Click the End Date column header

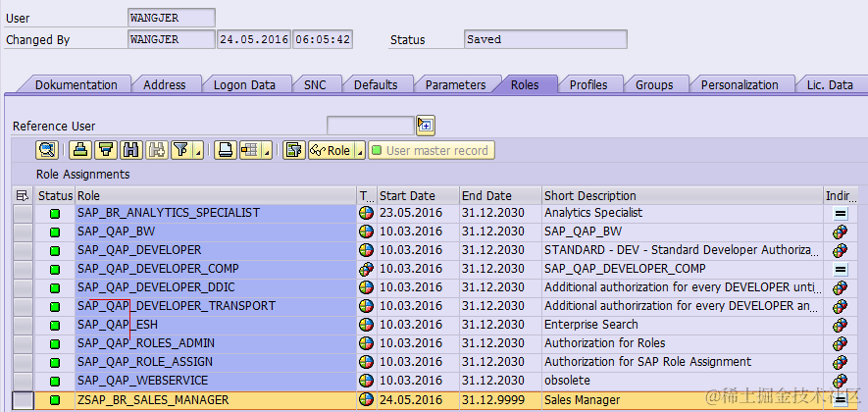pos(500,195)
